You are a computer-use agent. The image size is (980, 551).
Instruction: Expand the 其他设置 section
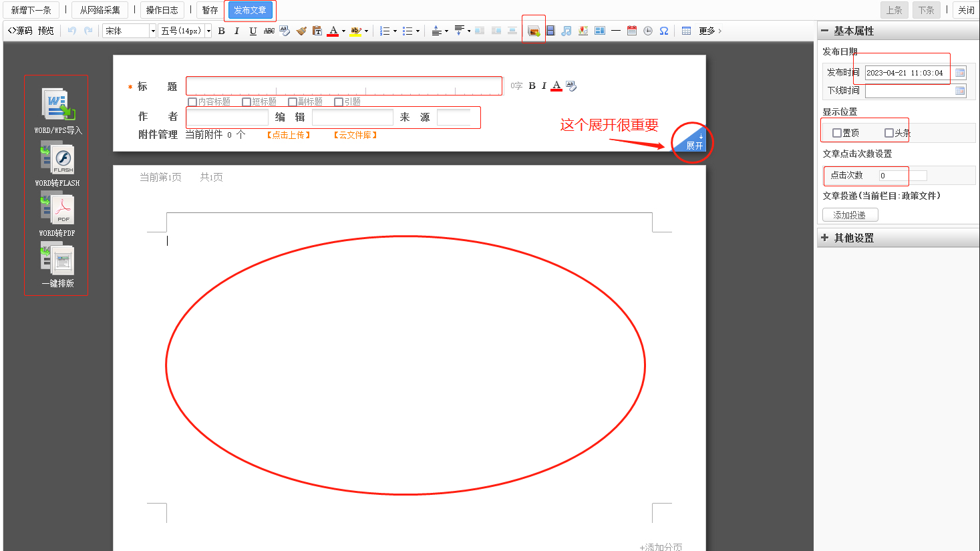point(854,238)
